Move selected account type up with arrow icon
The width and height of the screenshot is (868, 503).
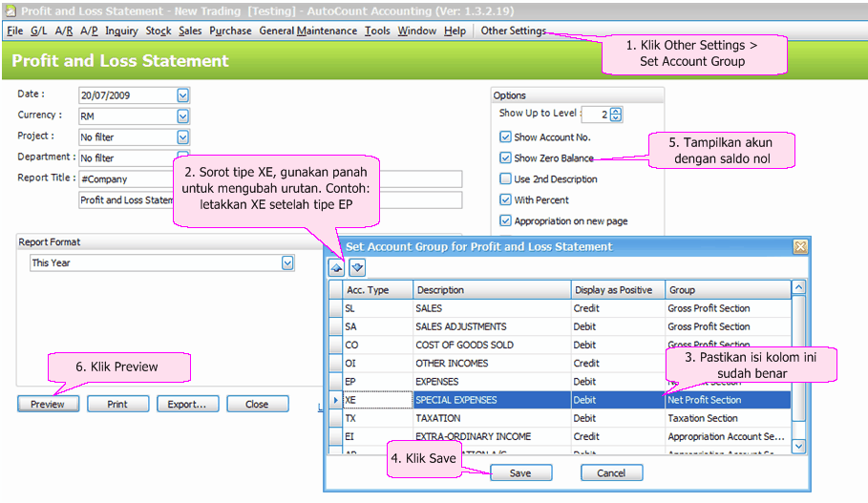tap(336, 268)
